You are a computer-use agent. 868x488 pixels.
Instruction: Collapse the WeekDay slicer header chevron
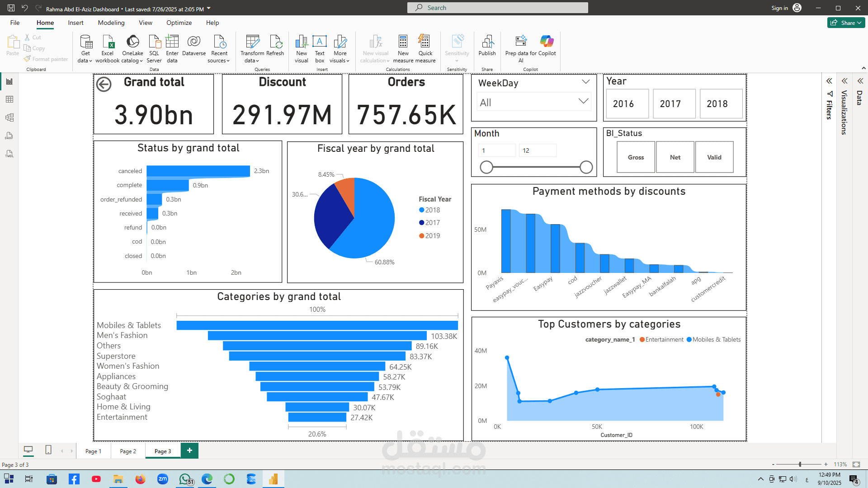coord(586,82)
